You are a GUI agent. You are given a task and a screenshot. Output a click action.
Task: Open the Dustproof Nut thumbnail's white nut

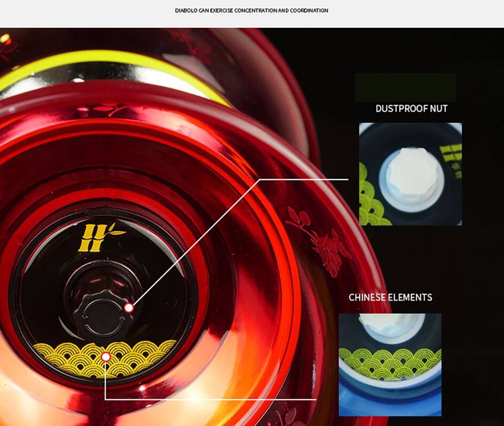coord(412,172)
